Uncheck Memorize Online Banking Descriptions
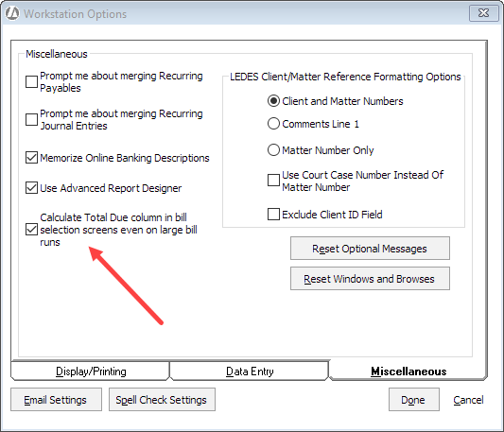 [x=31, y=158]
